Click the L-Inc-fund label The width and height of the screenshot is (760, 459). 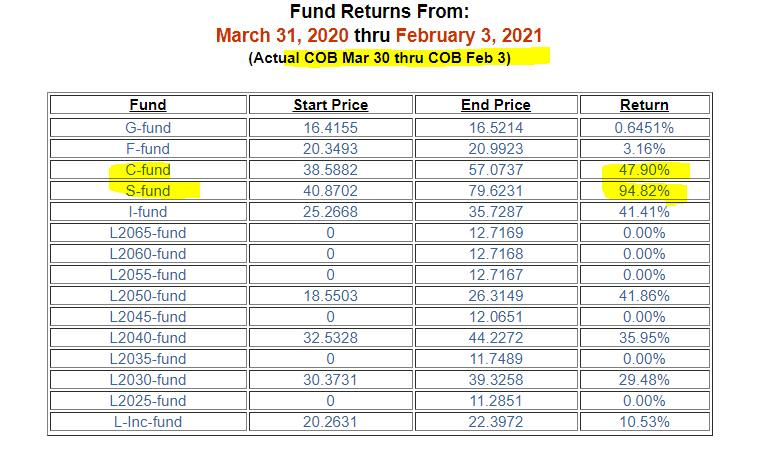pyautogui.click(x=148, y=422)
